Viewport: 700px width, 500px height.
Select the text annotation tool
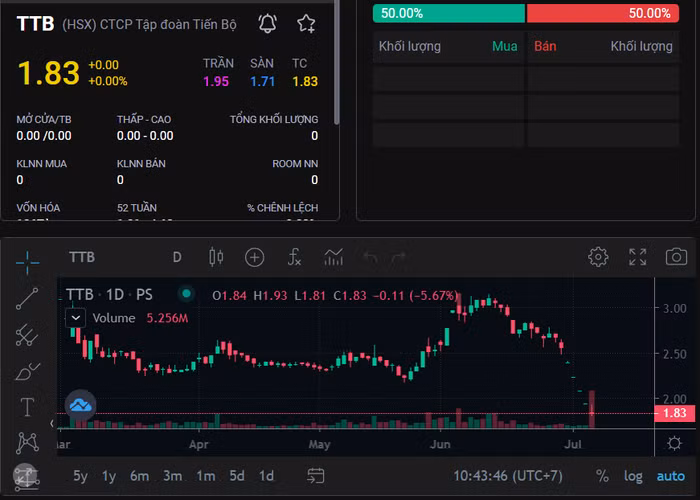27,407
